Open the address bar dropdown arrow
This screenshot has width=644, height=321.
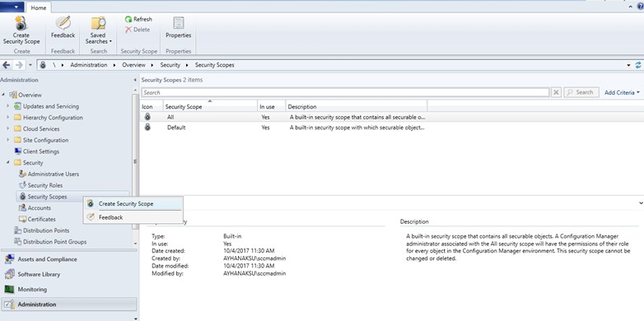629,65
